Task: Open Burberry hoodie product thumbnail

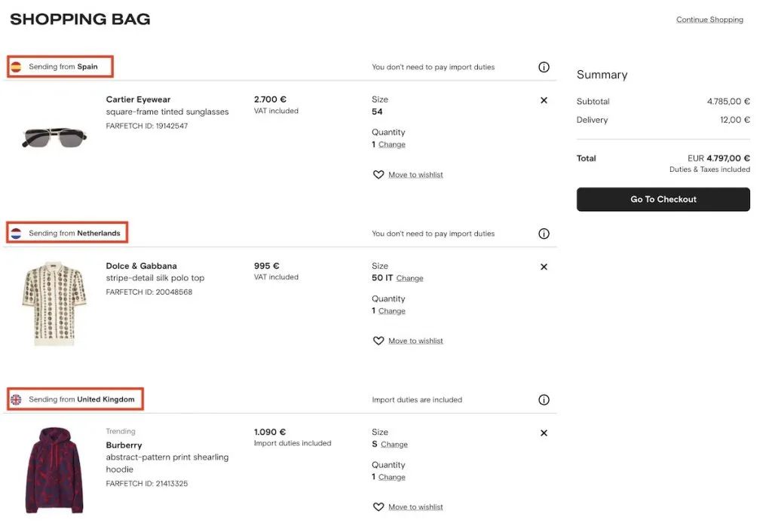Action: 54,470
